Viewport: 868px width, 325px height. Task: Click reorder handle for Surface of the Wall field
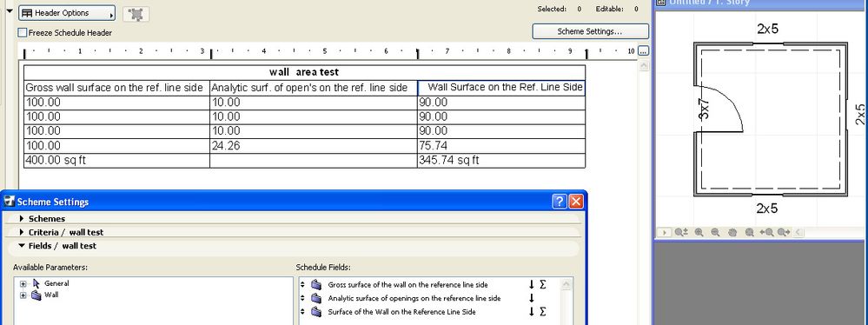303,312
